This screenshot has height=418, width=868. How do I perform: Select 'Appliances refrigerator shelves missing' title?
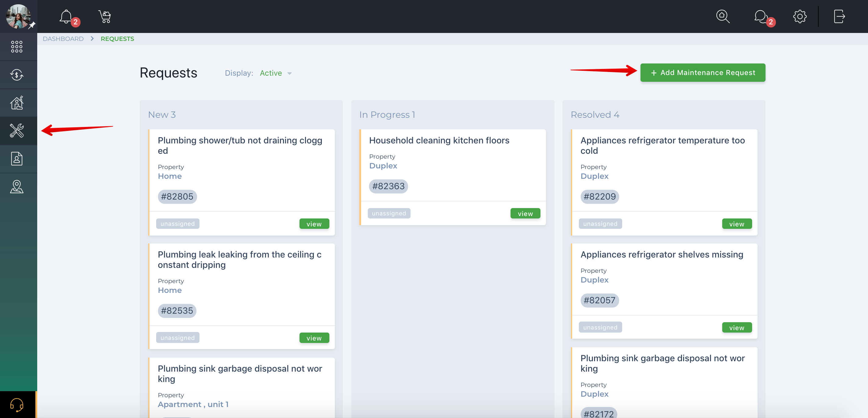[662, 254]
